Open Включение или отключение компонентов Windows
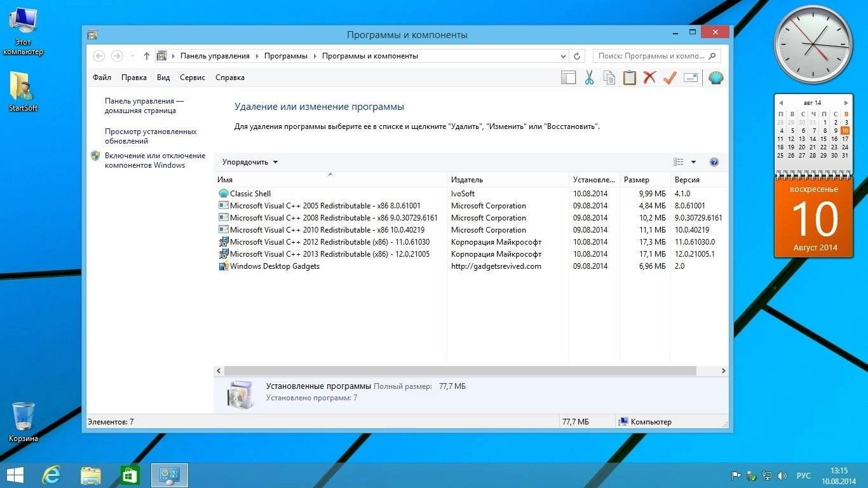 pyautogui.click(x=155, y=160)
